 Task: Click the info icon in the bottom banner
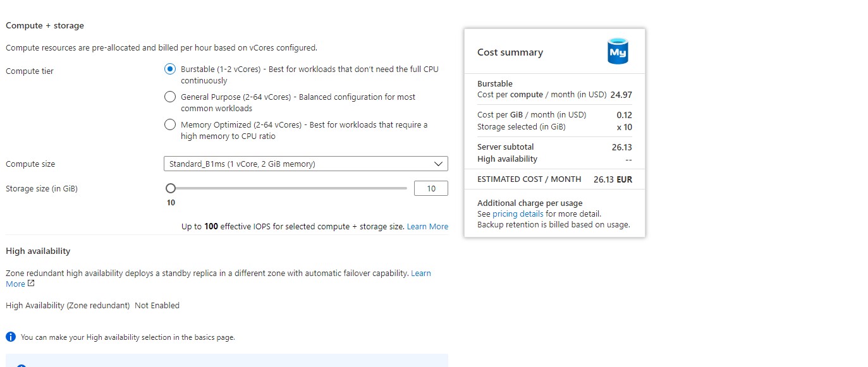(x=23, y=366)
